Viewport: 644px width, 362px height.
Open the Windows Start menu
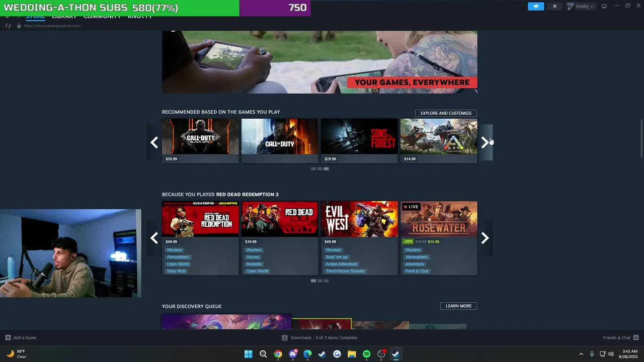(x=248, y=354)
